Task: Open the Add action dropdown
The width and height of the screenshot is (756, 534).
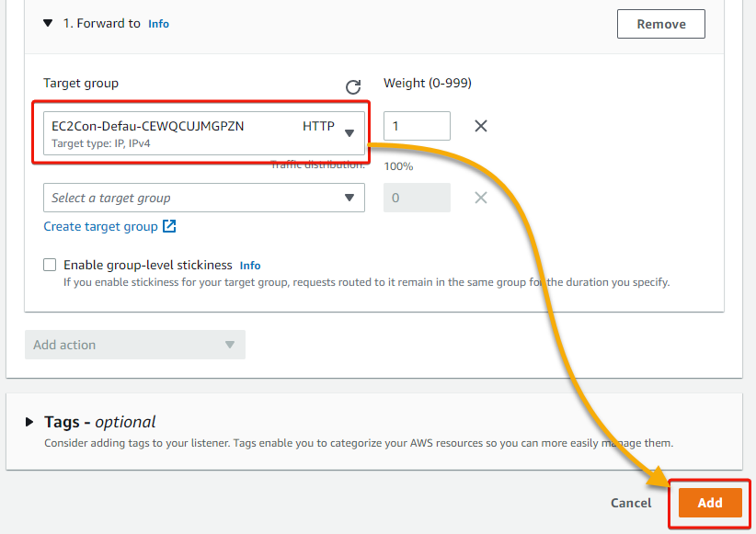Action: (135, 345)
